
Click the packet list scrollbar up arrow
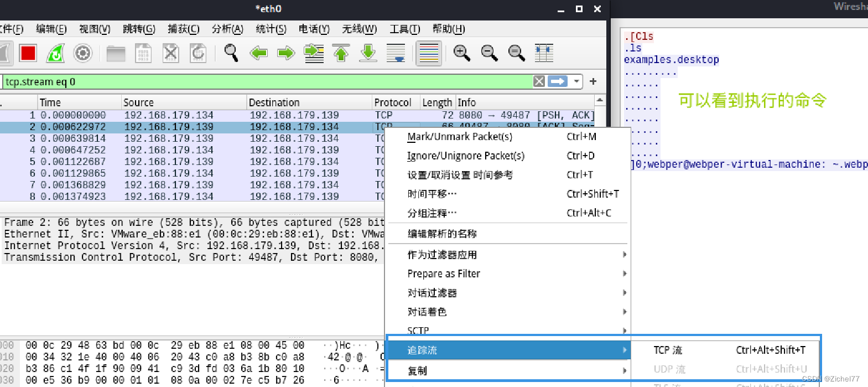(x=600, y=100)
